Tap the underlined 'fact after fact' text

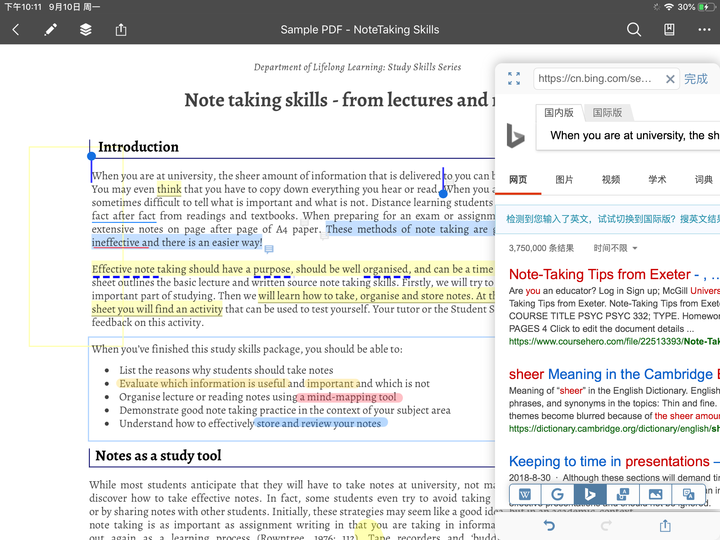124,216
